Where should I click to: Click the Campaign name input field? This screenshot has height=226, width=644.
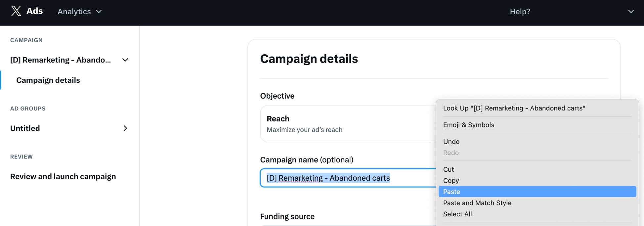click(347, 178)
